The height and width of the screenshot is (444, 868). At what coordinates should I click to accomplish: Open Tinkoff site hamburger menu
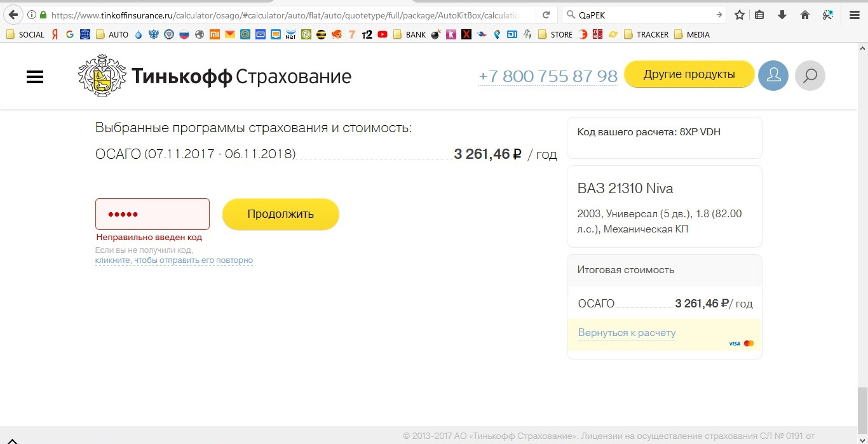(35, 77)
